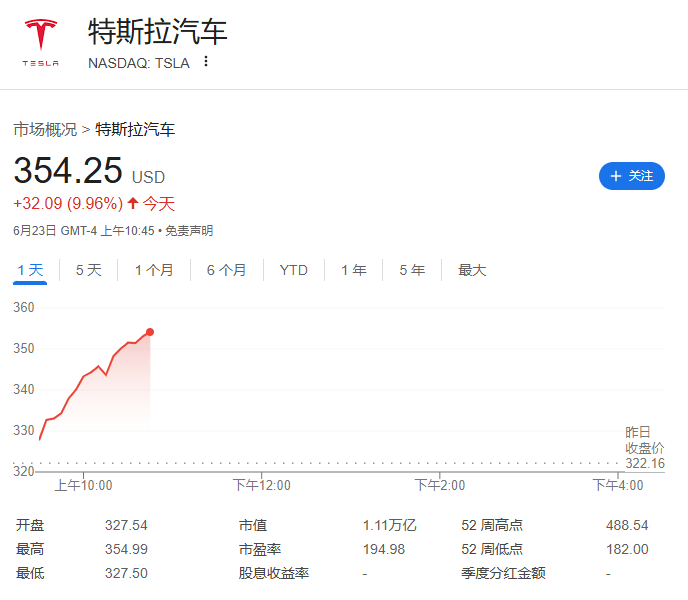This screenshot has width=688, height=600.
Task: Click the 股息收益率 label
Action: click(x=274, y=573)
